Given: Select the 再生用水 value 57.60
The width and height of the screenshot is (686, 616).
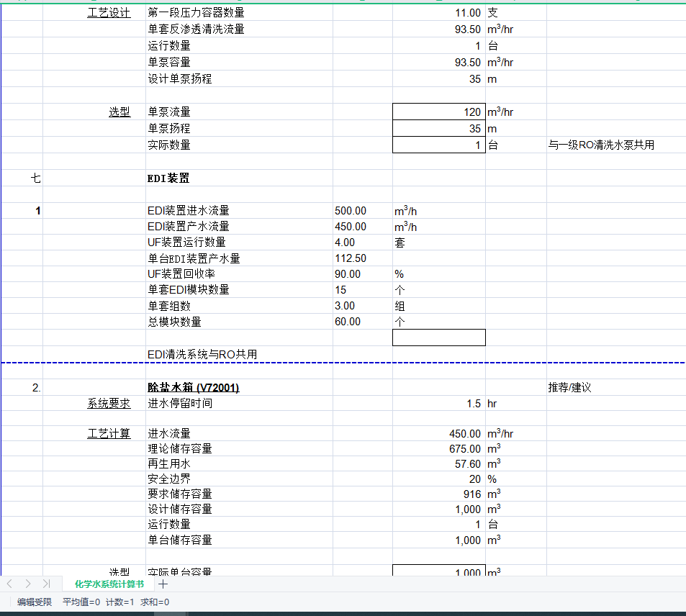Looking at the screenshot, I should pos(439,463).
